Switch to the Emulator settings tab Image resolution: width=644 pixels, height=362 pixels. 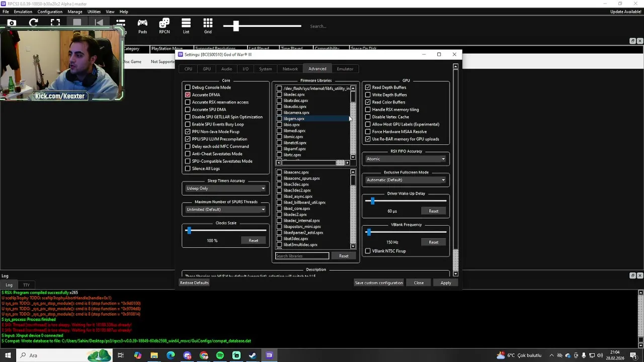click(345, 69)
